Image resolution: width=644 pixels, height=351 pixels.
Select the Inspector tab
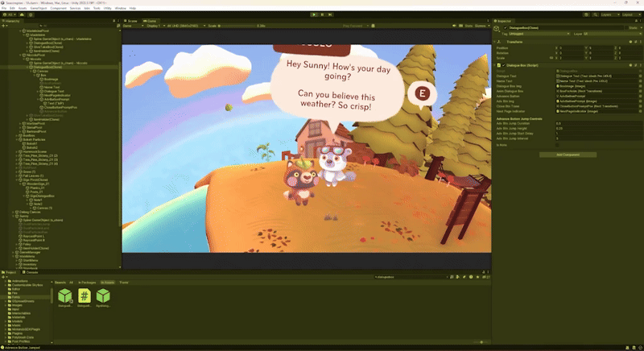pos(504,20)
